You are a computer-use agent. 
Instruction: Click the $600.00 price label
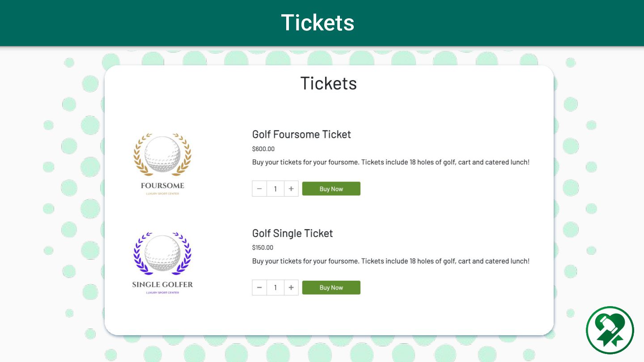pos(263,149)
